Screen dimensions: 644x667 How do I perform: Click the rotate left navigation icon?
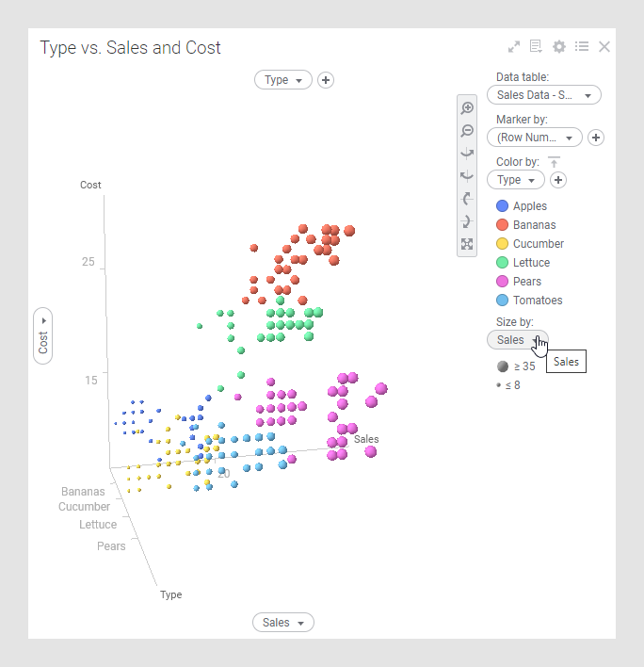click(x=467, y=154)
